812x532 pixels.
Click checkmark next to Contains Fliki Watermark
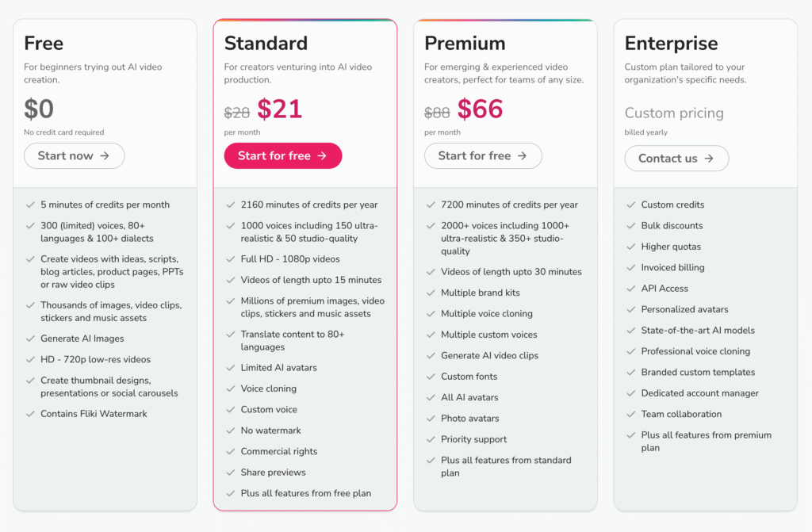coord(31,414)
